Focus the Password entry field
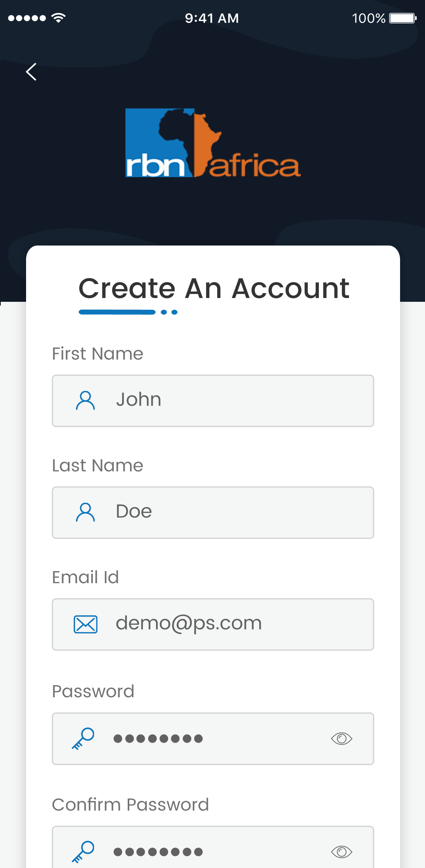 pyautogui.click(x=227, y=738)
